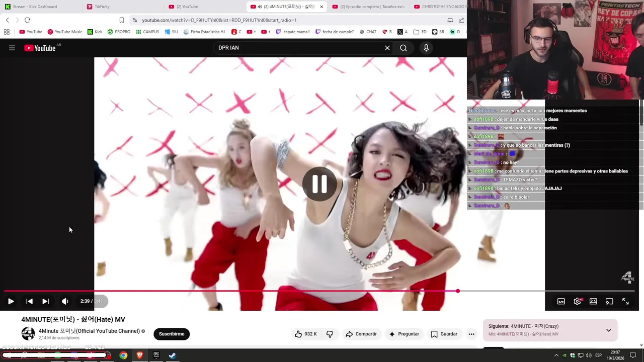The width and height of the screenshot is (644, 362).
Task: Open the tapate mama!! bookmark
Action: [293, 32]
